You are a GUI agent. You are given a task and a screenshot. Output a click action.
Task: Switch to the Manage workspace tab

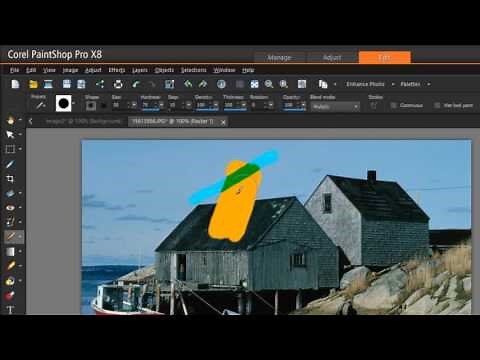[x=279, y=57]
